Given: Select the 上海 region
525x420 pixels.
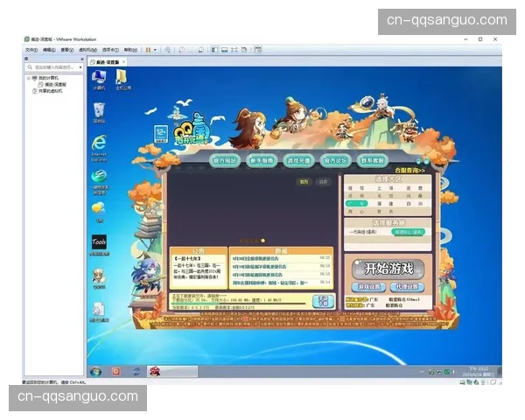Looking at the screenshot, I should click(x=386, y=188).
